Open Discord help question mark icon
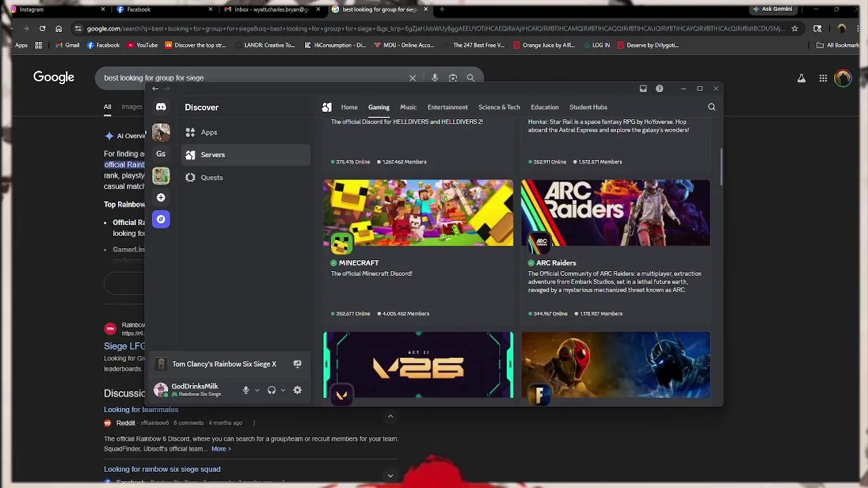Image resolution: width=868 pixels, height=488 pixels. (x=659, y=89)
